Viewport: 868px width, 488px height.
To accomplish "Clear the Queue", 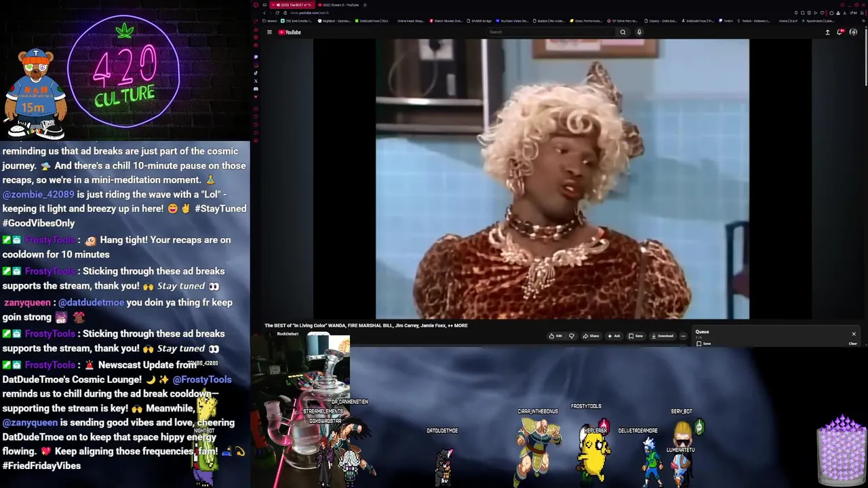I will click(852, 344).
